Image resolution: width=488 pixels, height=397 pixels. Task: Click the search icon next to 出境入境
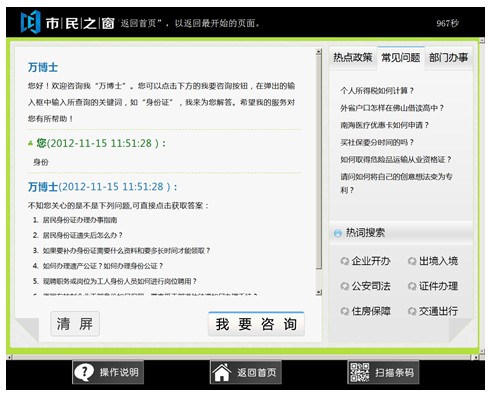pos(412,261)
